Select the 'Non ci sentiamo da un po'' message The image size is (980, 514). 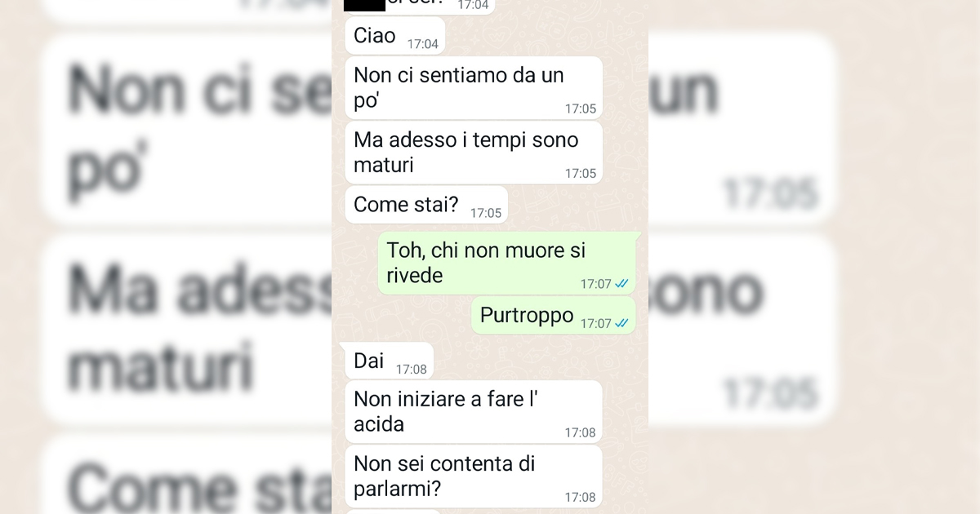pos(474,87)
